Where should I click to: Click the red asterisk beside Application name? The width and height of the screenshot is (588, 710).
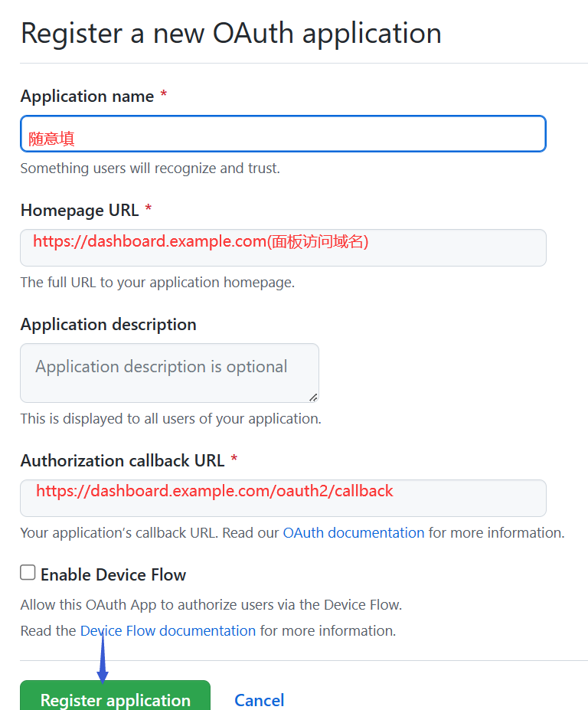(x=163, y=96)
